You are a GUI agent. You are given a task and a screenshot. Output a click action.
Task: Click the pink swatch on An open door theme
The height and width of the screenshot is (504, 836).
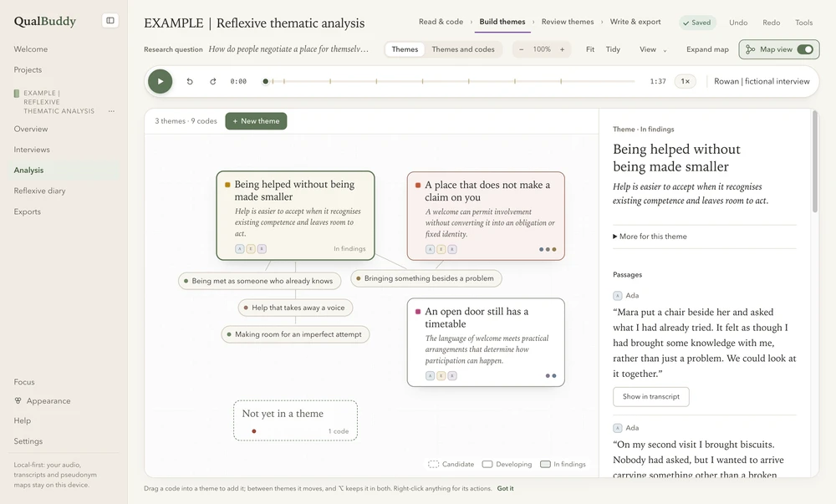(418, 312)
